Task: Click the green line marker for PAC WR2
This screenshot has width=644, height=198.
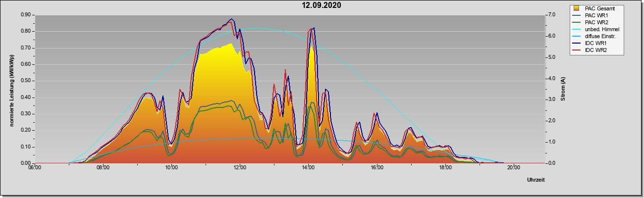Action: [x=577, y=22]
